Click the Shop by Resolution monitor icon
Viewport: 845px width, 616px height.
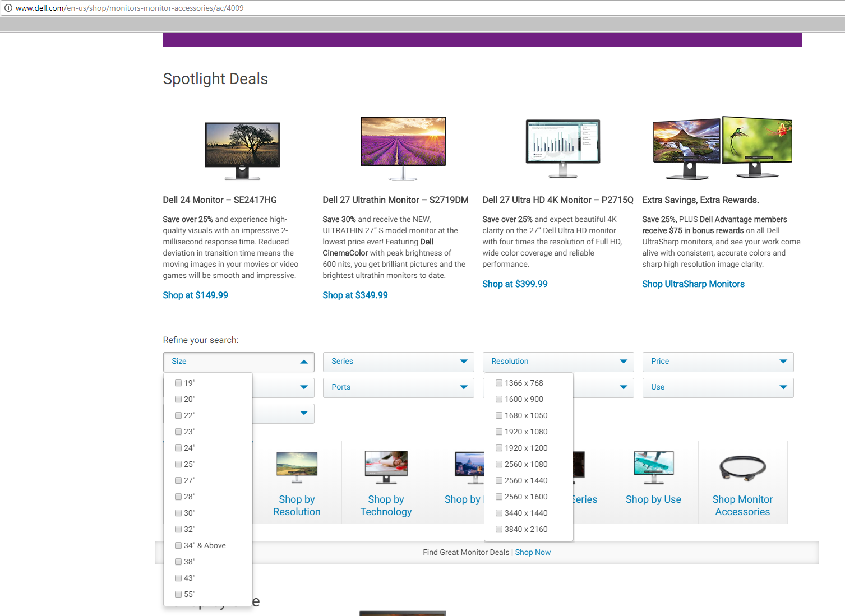coord(297,466)
